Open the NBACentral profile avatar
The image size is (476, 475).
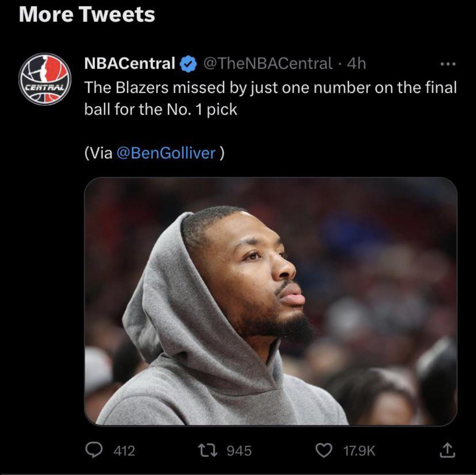tap(45, 80)
